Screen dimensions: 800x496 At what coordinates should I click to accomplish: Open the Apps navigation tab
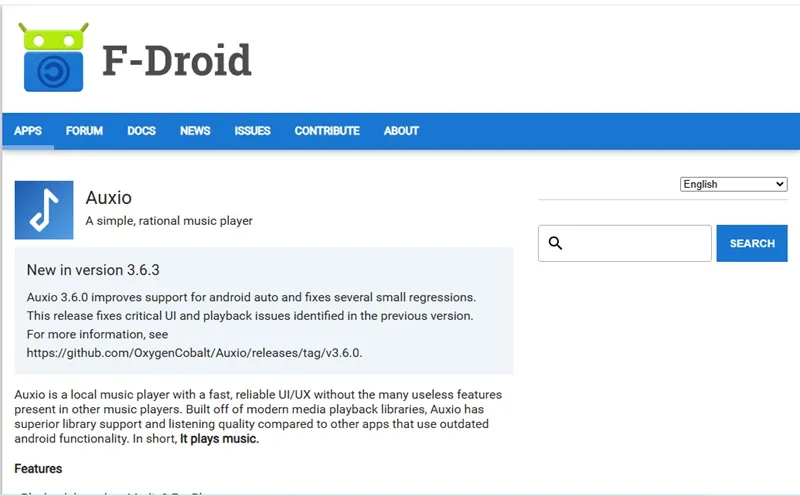tap(28, 131)
